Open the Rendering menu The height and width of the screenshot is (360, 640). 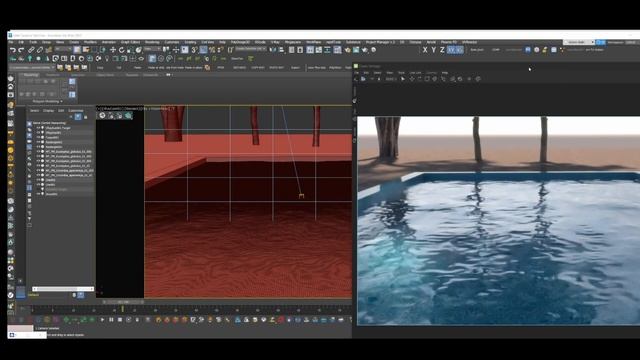pyautogui.click(x=152, y=42)
